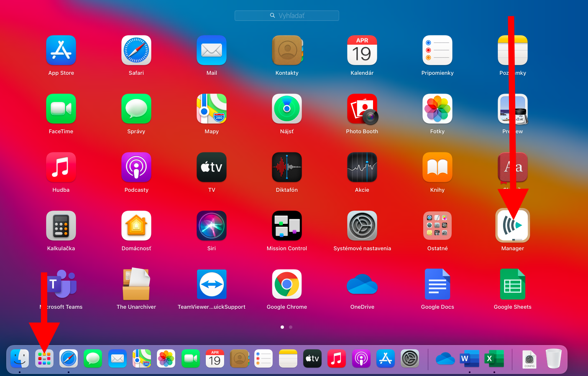Launch the Kalkulačka calculator app

click(x=61, y=226)
